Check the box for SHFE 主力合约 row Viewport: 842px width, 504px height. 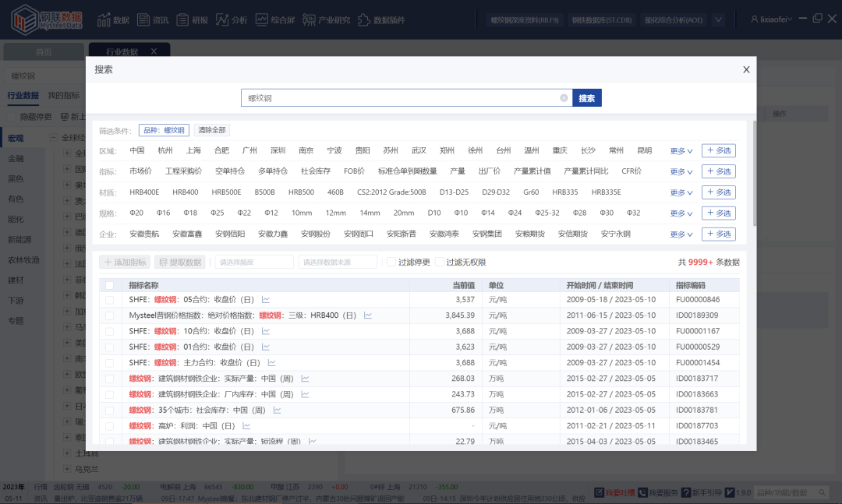110,363
